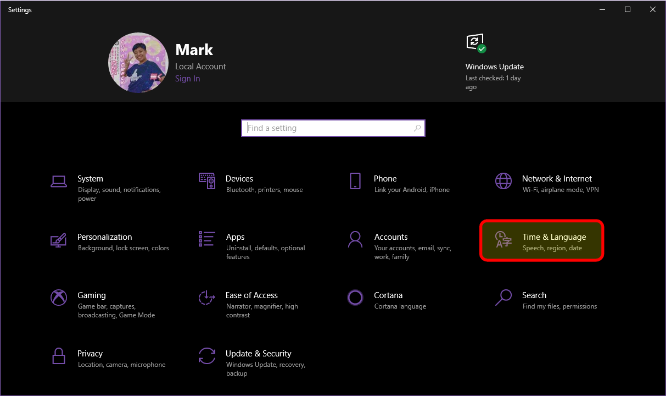Click the Mark profile picture
This screenshot has height=396, width=666.
pyautogui.click(x=138, y=62)
